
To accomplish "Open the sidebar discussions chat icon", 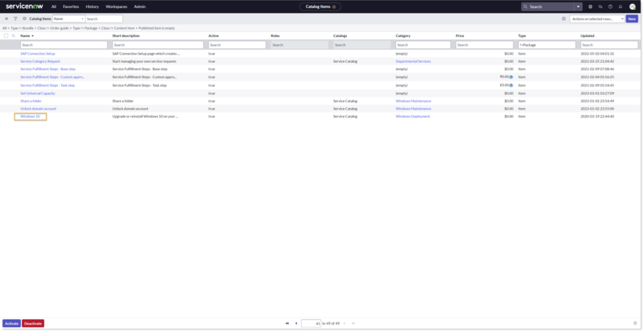I will pyautogui.click(x=601, y=6).
